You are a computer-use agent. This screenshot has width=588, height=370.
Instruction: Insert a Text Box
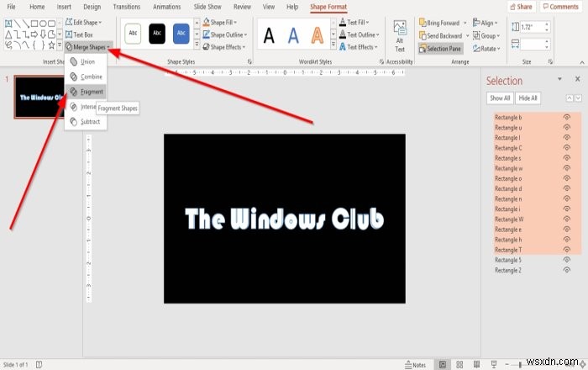[79, 34]
